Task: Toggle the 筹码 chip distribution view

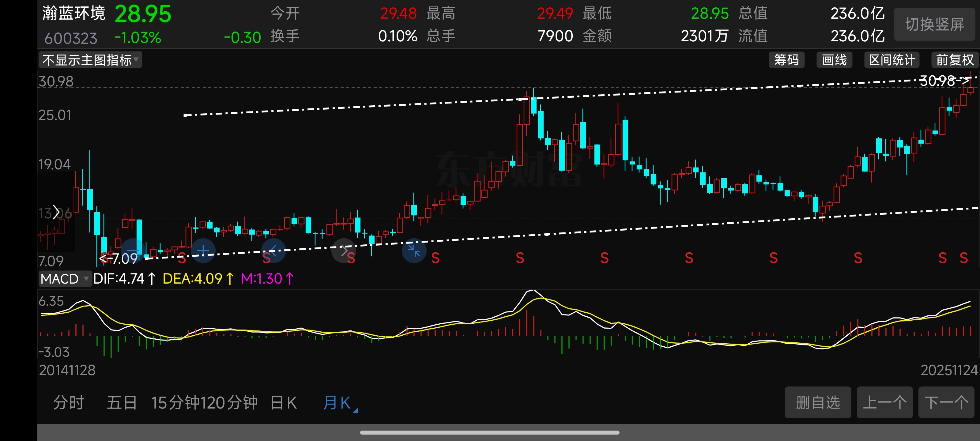Action: click(x=786, y=60)
